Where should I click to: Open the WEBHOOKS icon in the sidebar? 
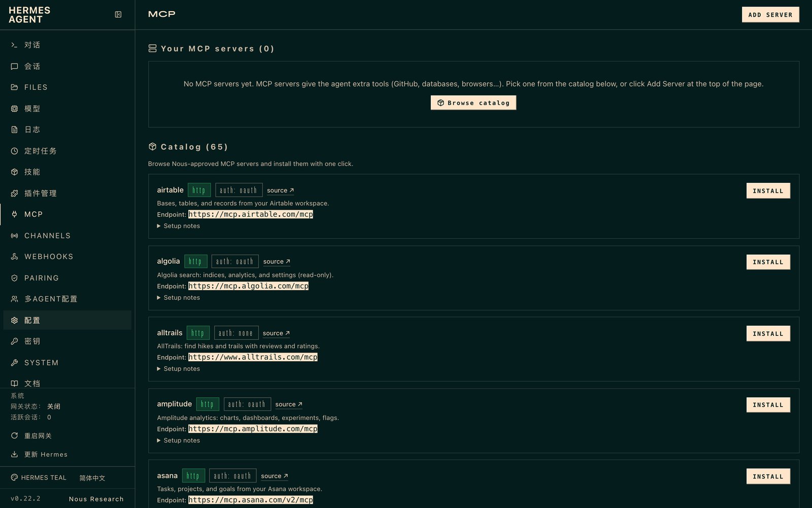tap(14, 257)
